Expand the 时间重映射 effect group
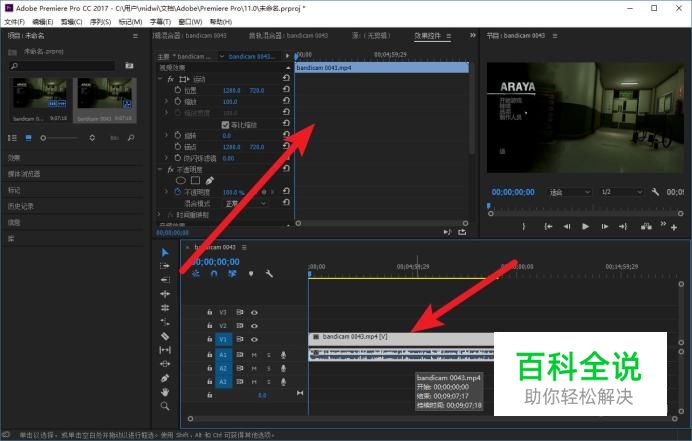 pos(159,215)
